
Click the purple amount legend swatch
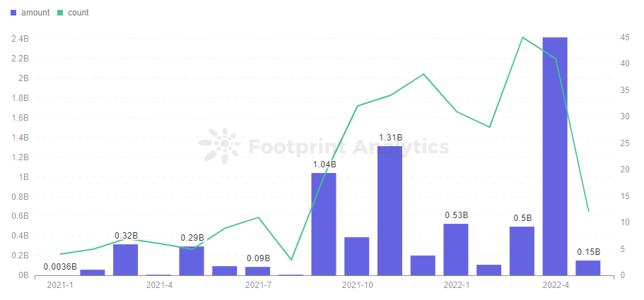(13, 13)
